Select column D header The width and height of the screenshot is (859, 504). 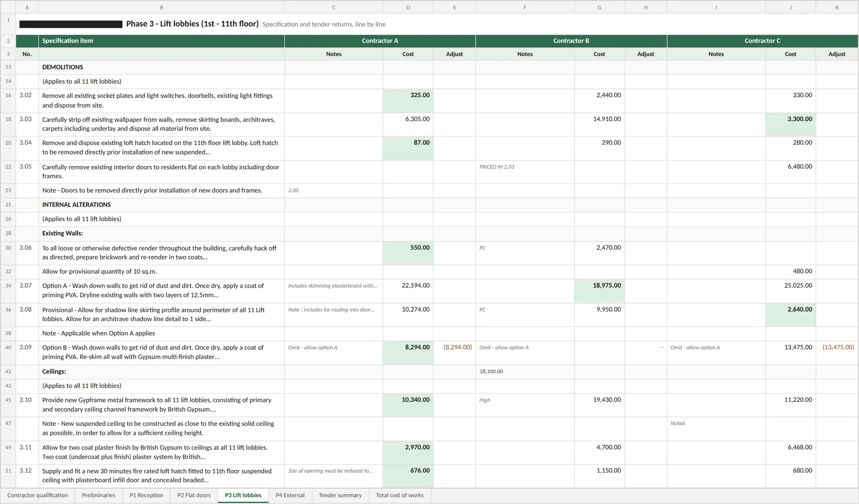[x=408, y=7]
